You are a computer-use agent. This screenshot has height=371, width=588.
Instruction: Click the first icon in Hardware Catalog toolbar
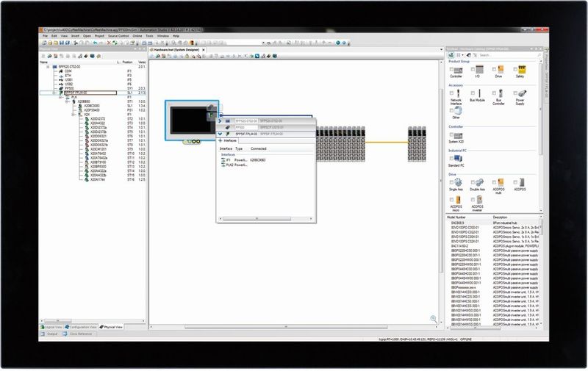[451, 55]
